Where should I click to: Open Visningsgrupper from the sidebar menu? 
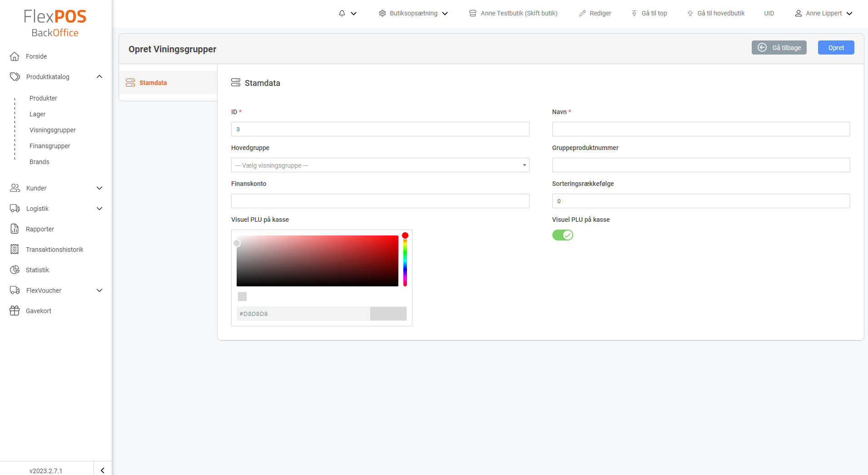coord(53,130)
